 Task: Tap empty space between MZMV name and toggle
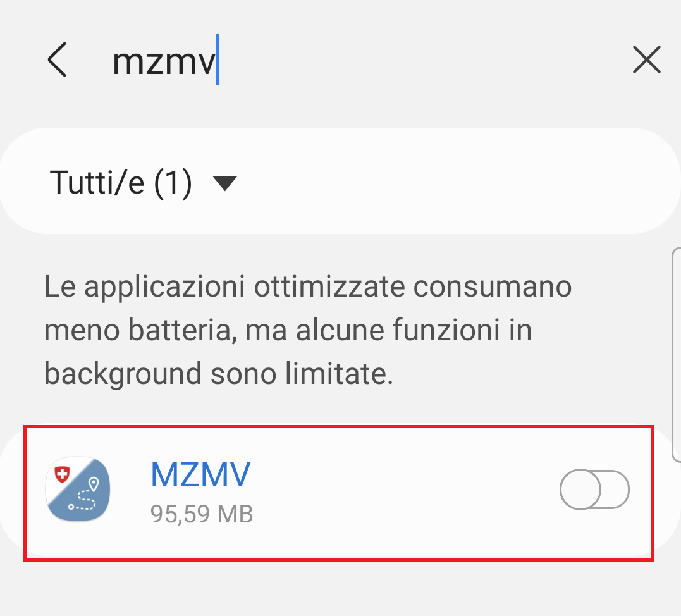coord(404,490)
